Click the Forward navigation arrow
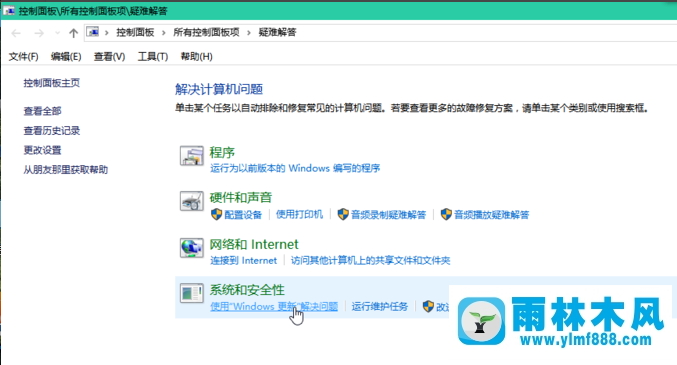Viewport: 677px width, 365px height. point(39,33)
